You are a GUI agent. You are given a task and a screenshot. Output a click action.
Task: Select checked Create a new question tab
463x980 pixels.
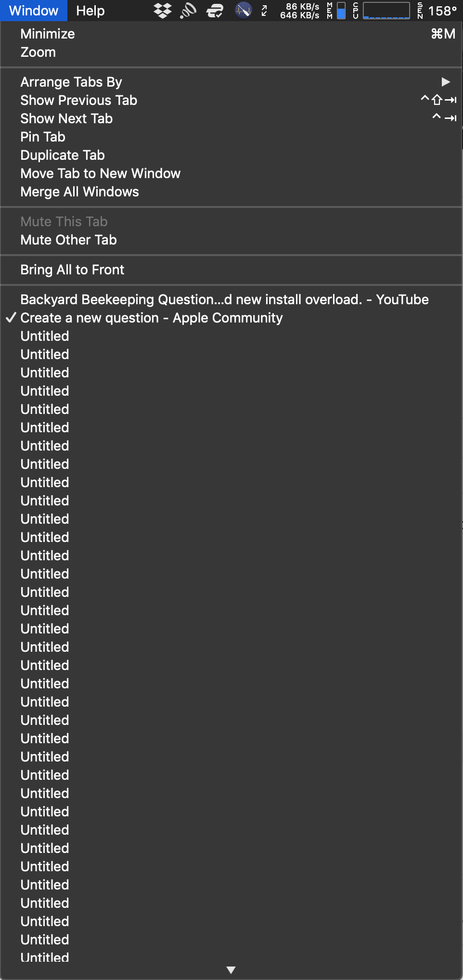[151, 318]
